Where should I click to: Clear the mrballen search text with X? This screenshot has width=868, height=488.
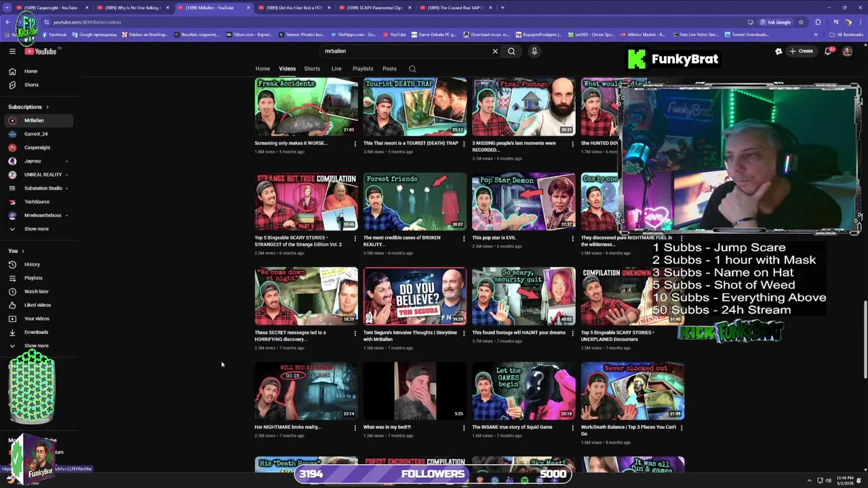point(495,51)
